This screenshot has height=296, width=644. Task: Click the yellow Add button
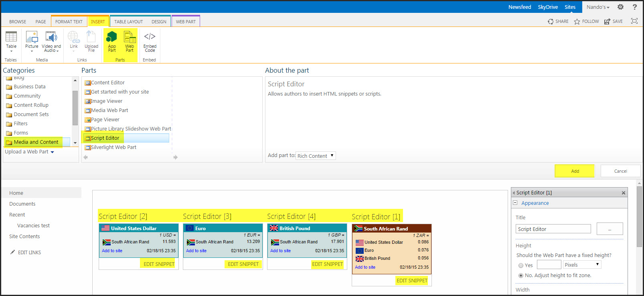click(575, 171)
